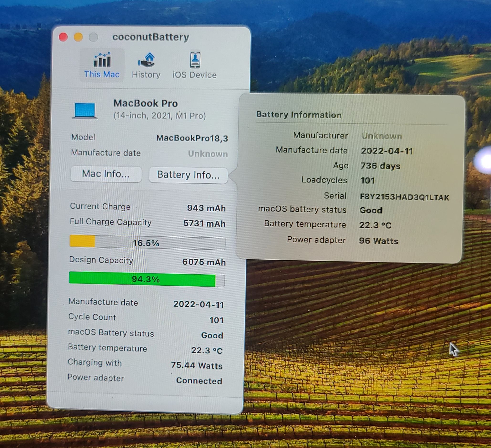Switch to the History tab label
Image resolution: width=491 pixels, height=448 pixels.
(146, 75)
